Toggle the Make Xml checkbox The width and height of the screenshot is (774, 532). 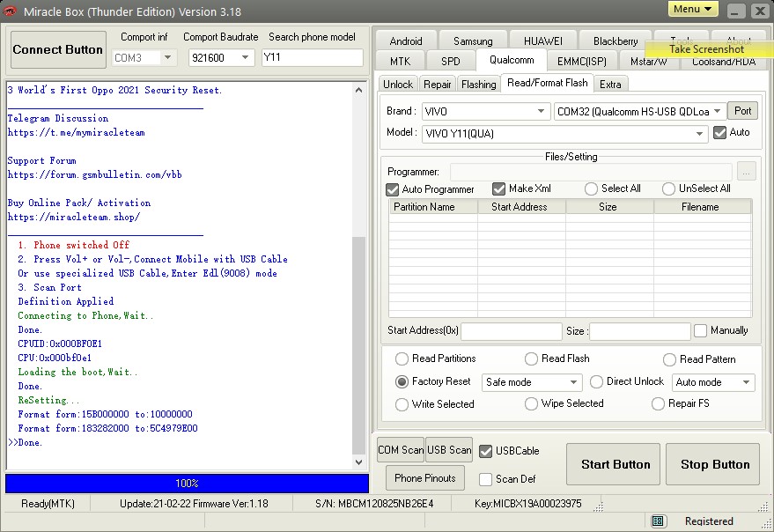(x=498, y=188)
